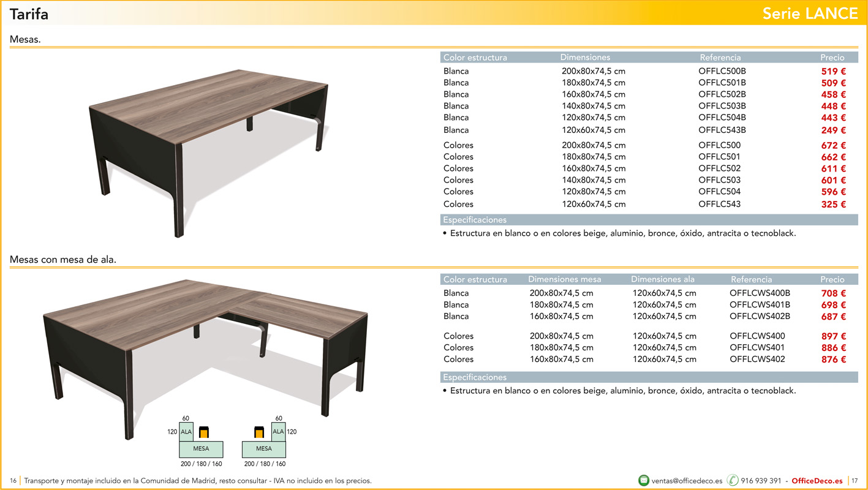Click the 519 € price
868x490 pixels.
tap(834, 71)
